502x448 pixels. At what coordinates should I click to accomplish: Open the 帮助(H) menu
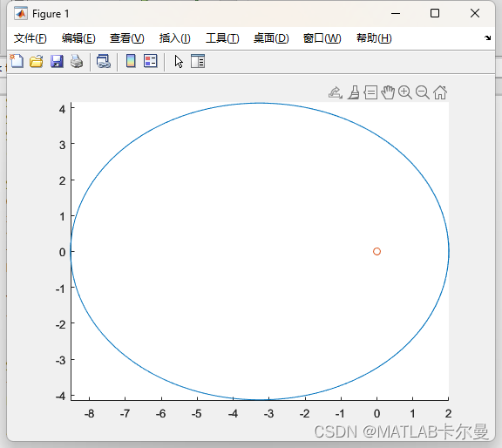(374, 38)
